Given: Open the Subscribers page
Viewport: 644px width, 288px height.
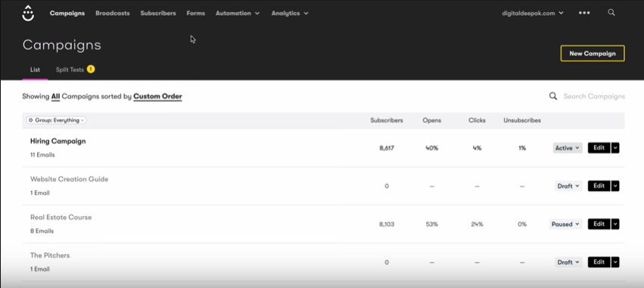Looking at the screenshot, I should (158, 13).
